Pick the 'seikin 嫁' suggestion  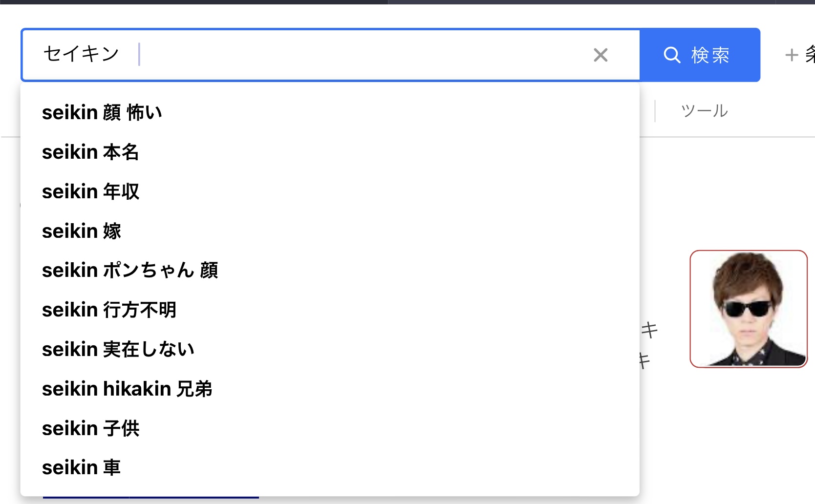tap(330, 231)
